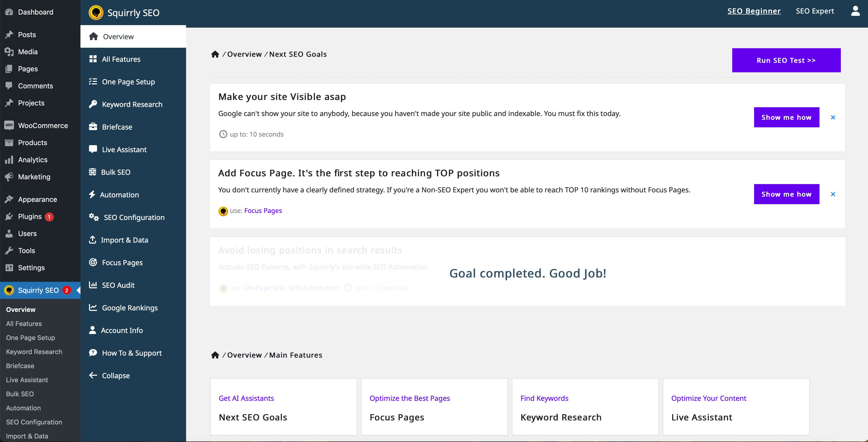This screenshot has width=868, height=442.
Task: Scroll down to Main Features section
Action: pyautogui.click(x=296, y=355)
